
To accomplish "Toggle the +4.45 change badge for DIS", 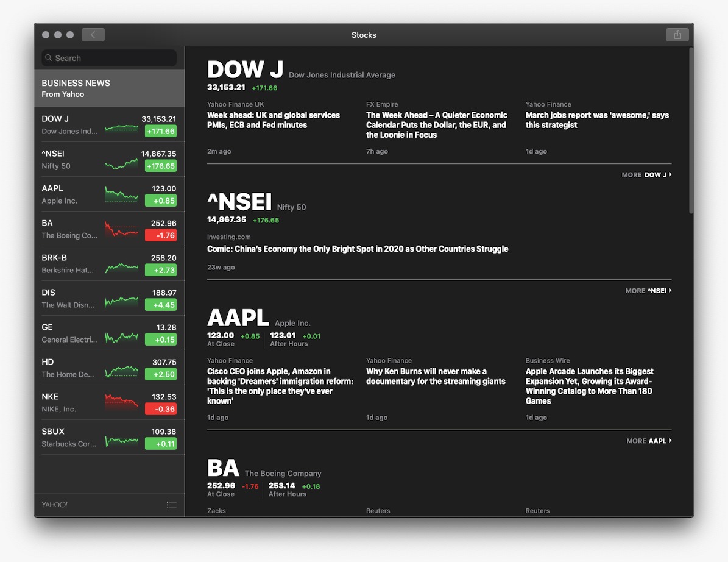I will coord(161,305).
